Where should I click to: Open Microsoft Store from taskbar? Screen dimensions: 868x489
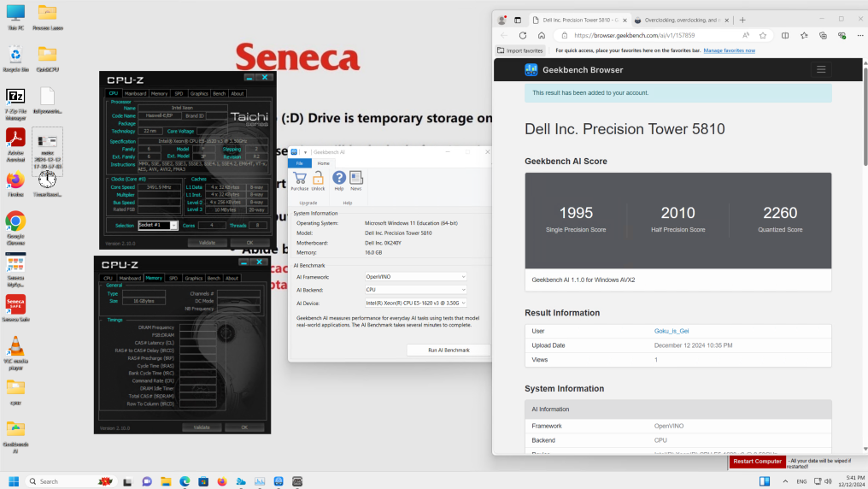tap(203, 481)
